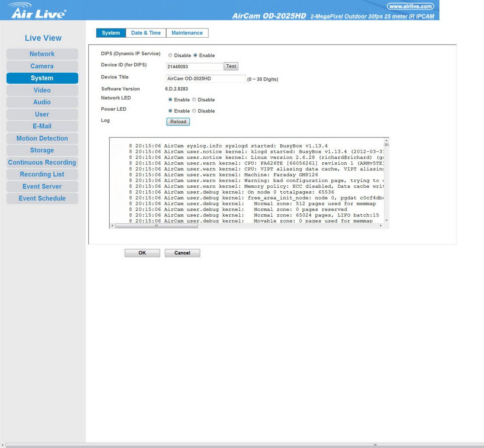The image size is (484, 448).
Task: Click the log scroll down arrow
Action: tap(387, 220)
